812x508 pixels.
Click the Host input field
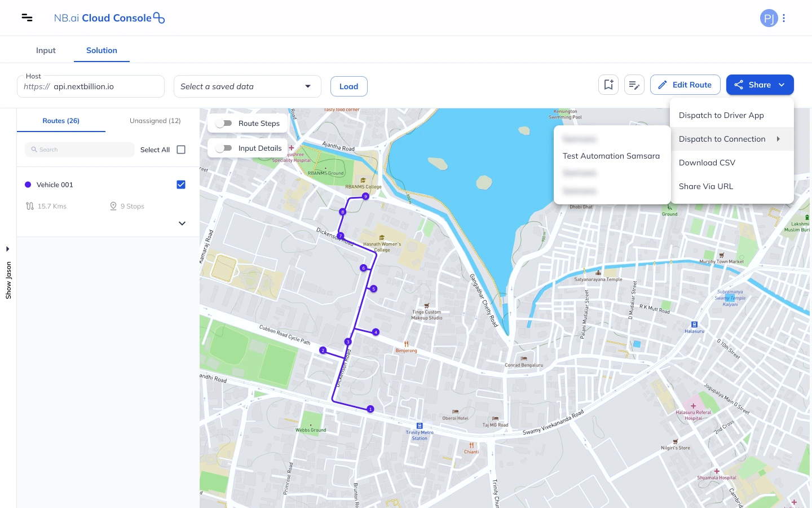pos(91,86)
